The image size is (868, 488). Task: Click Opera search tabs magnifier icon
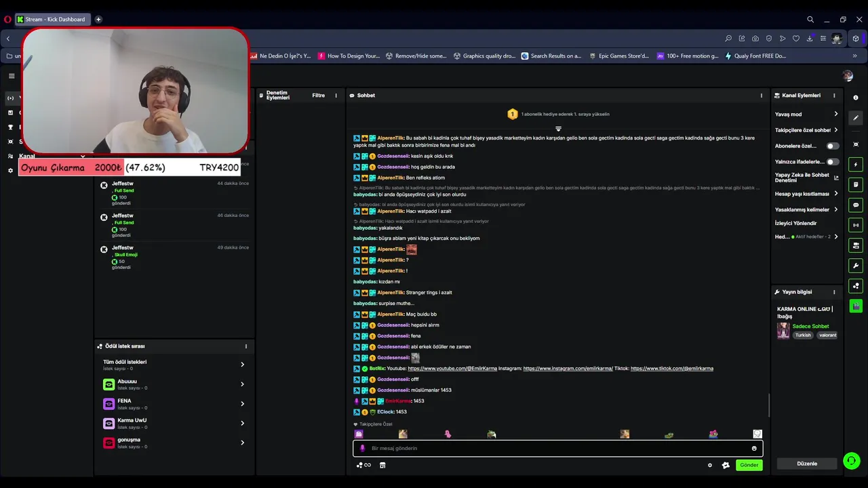tap(810, 20)
